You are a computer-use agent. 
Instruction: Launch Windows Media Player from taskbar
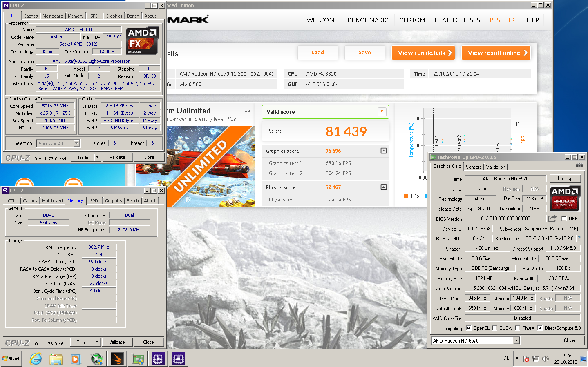(76, 359)
